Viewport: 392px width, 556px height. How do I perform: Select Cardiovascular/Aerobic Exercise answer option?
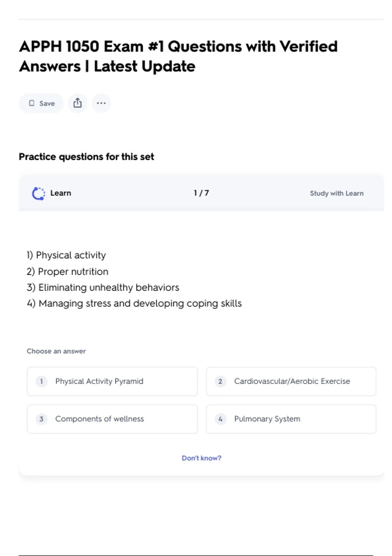point(292,381)
